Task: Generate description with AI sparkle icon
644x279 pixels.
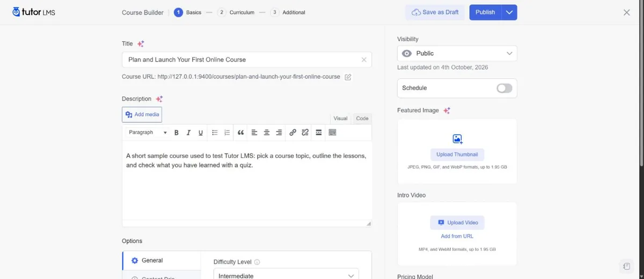Action: coord(159,99)
